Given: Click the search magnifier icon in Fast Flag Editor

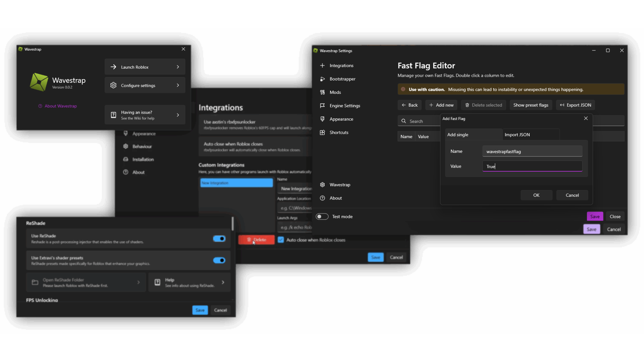Looking at the screenshot, I should point(404,121).
